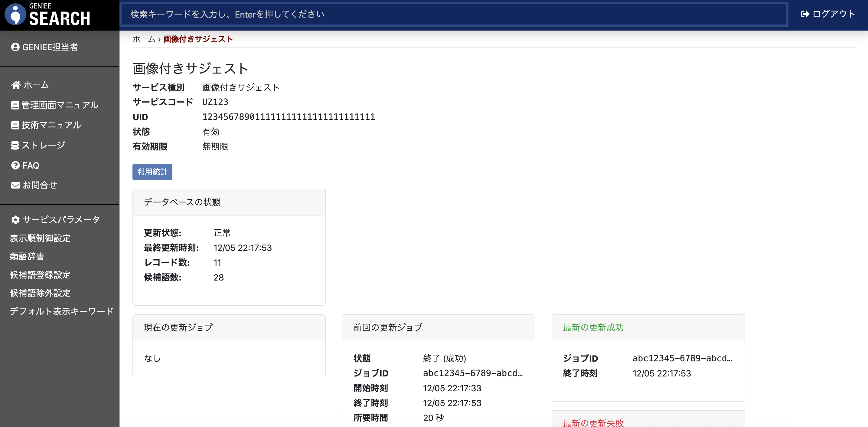Open the 利用統計 statistics page
868x427 pixels.
[152, 172]
